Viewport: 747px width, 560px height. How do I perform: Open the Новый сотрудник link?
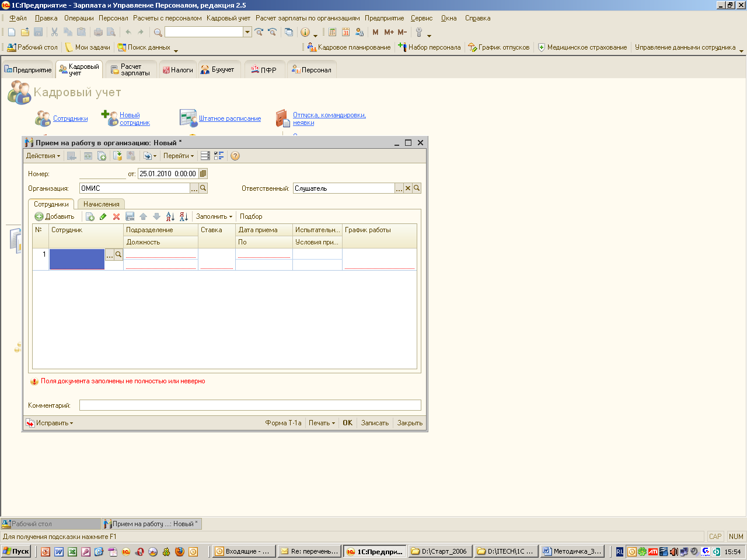coord(135,119)
